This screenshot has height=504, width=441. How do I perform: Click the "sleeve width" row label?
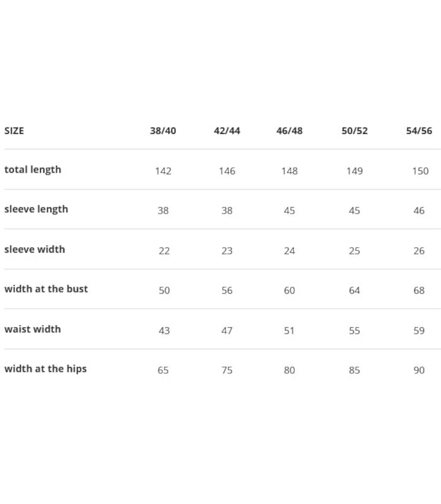(35, 249)
